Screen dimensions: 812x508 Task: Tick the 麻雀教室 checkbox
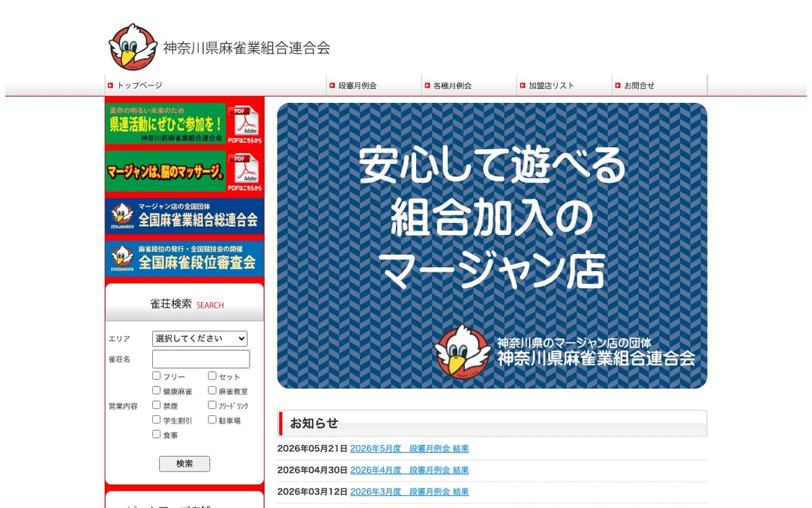click(212, 390)
